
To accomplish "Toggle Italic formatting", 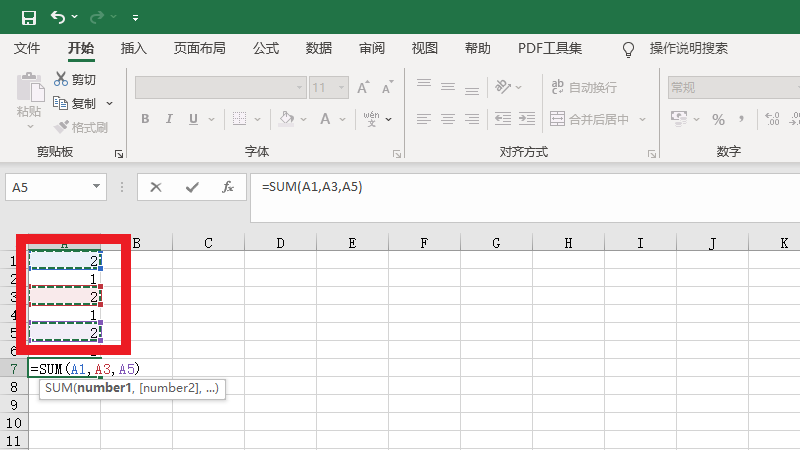I will pos(171,119).
